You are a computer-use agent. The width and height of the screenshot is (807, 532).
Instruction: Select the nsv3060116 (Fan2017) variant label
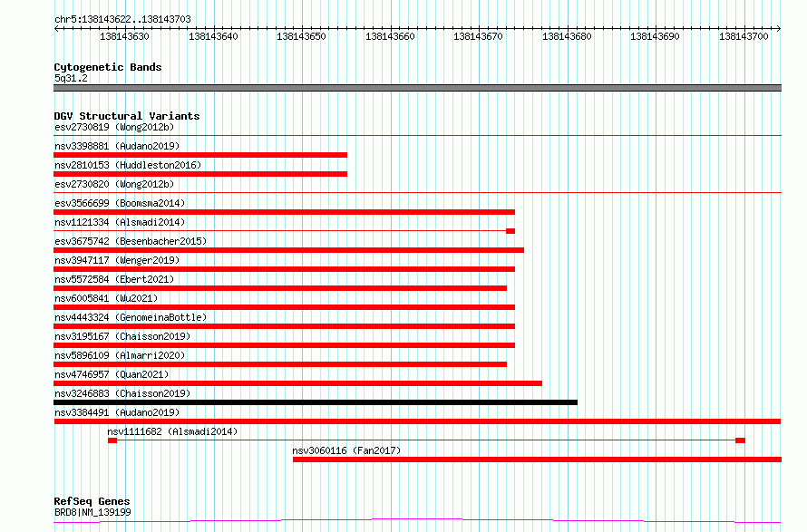346,450
